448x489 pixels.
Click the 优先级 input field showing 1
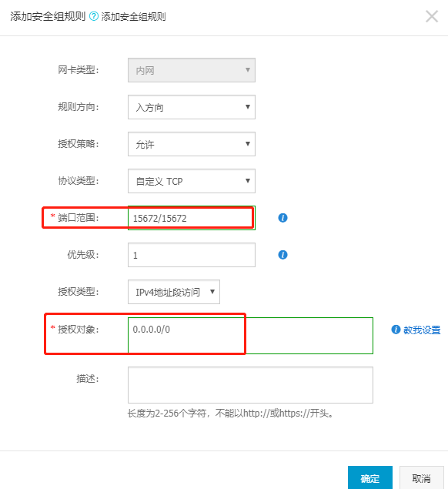point(192,255)
